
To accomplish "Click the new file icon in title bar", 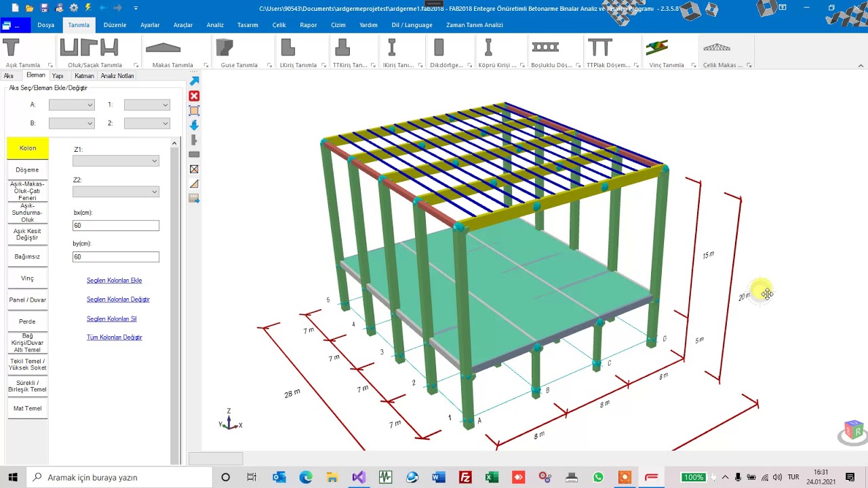I will [x=15, y=8].
